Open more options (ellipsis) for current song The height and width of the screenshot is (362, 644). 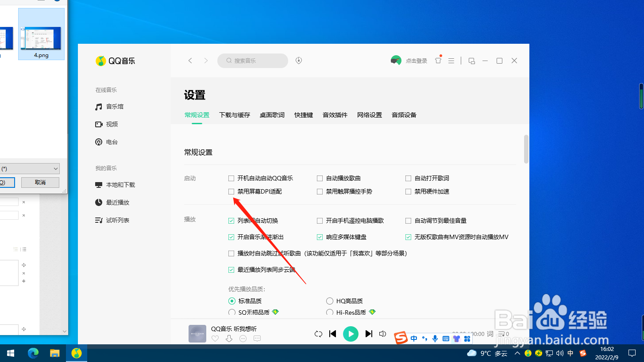point(243,339)
